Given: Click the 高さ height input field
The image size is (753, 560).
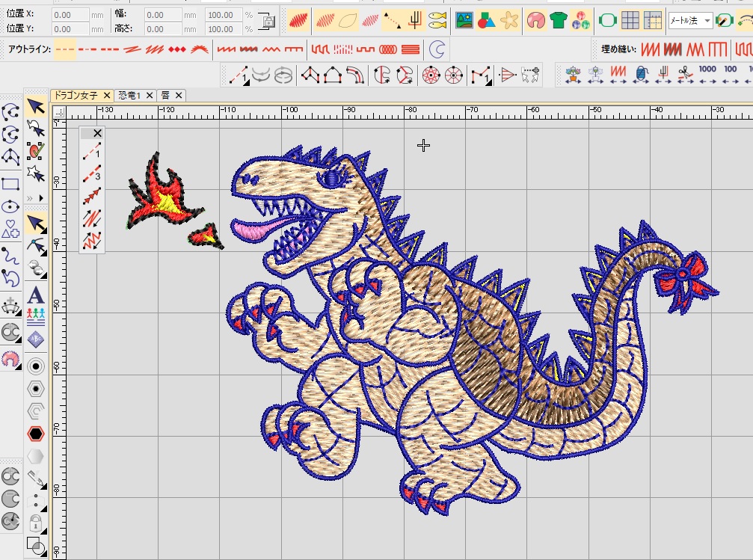Looking at the screenshot, I should [x=164, y=29].
